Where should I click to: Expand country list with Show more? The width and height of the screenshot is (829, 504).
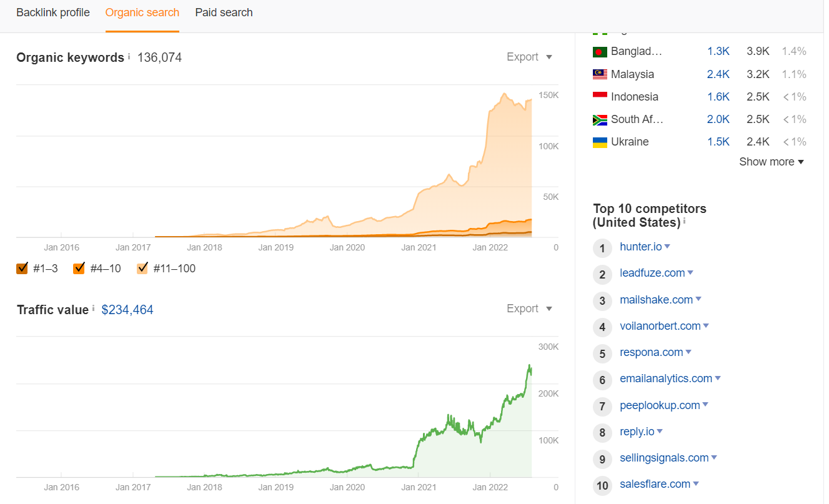(772, 162)
